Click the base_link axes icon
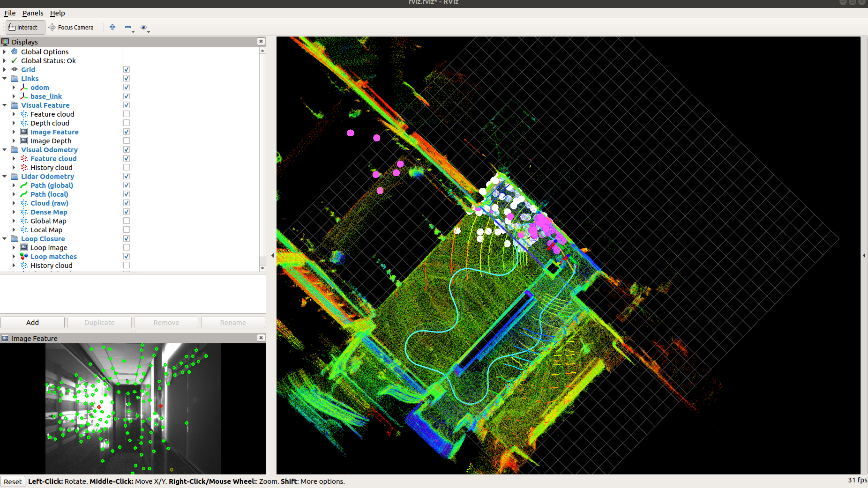This screenshot has height=488, width=868. 24,96
